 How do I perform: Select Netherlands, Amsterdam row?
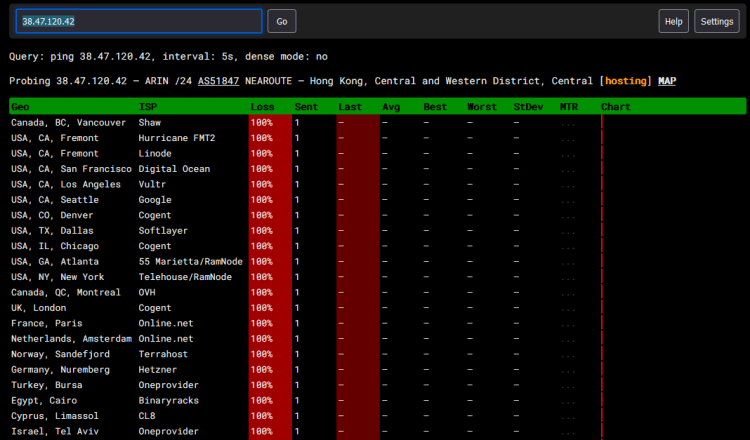pos(377,339)
